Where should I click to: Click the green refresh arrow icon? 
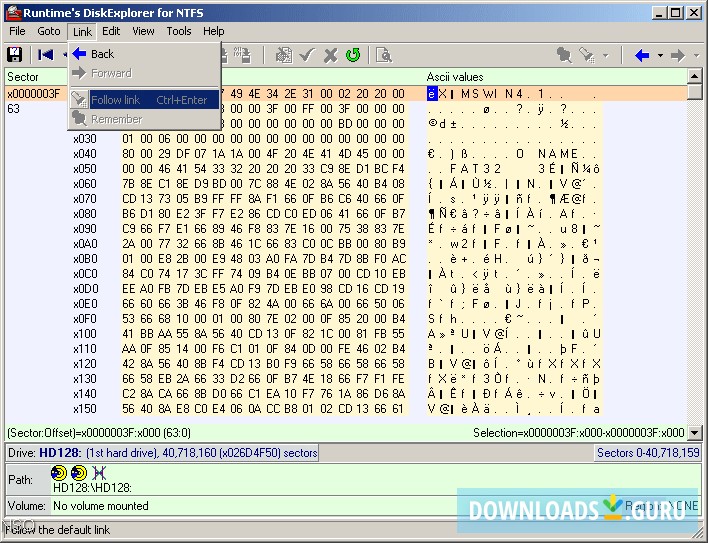(x=353, y=55)
